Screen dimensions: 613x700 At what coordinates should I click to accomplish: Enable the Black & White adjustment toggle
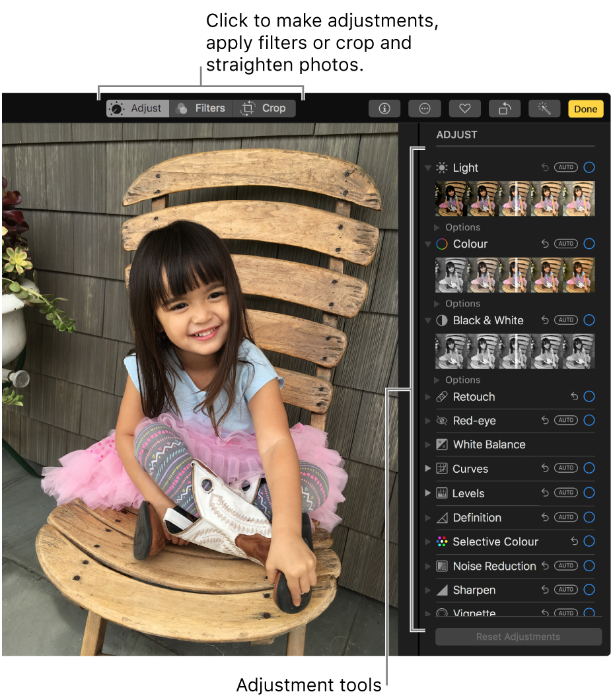pos(589,320)
